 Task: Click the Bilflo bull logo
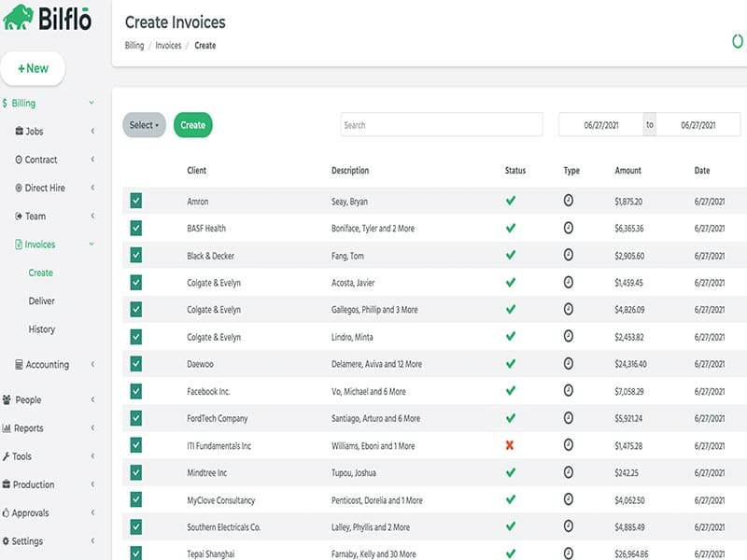(18, 18)
